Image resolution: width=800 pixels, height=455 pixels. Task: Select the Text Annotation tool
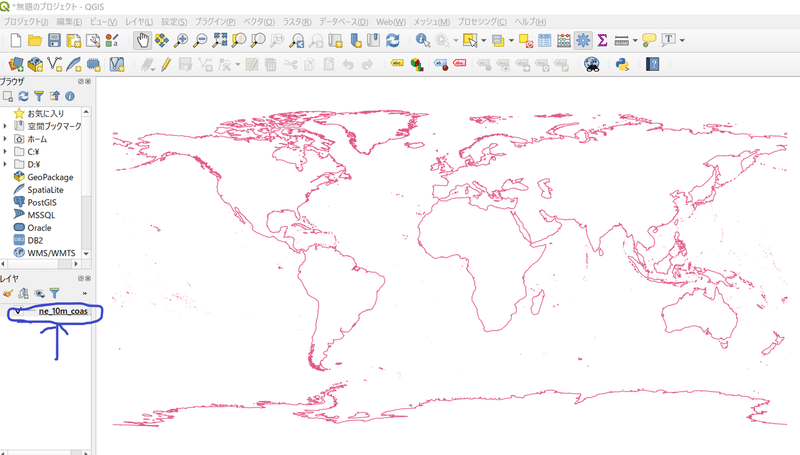click(x=668, y=40)
